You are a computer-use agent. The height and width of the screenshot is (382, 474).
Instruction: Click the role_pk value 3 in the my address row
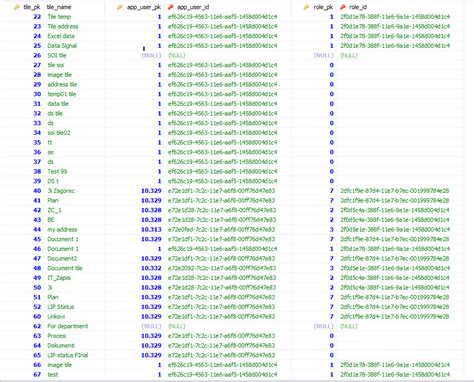pos(331,229)
